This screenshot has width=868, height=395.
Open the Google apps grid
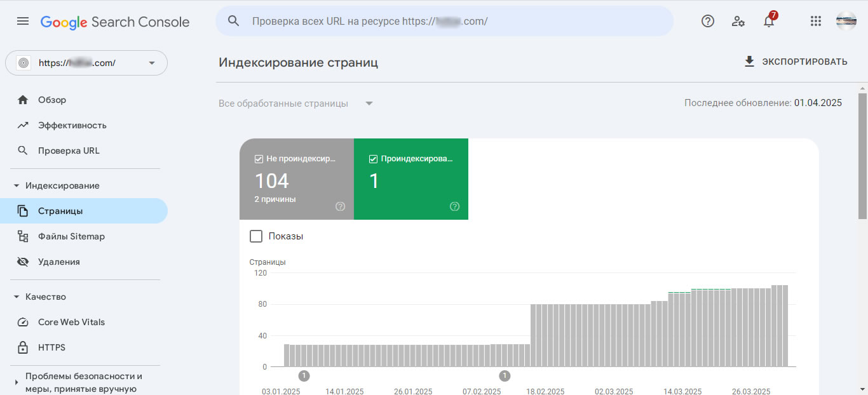(815, 20)
